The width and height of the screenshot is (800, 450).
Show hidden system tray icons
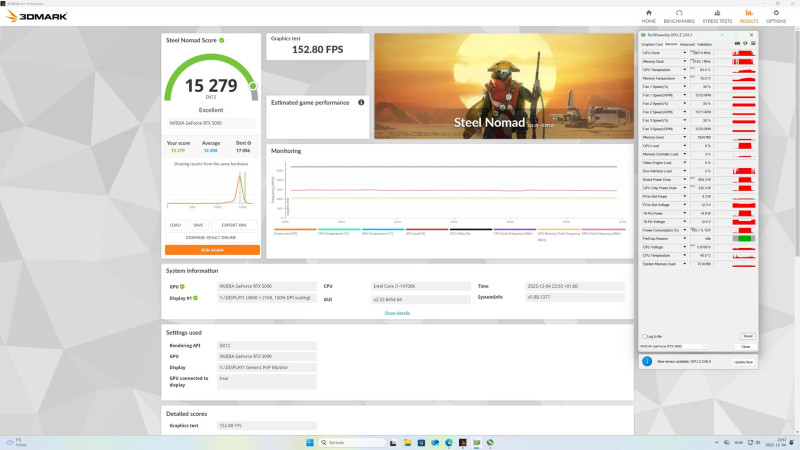tap(716, 442)
